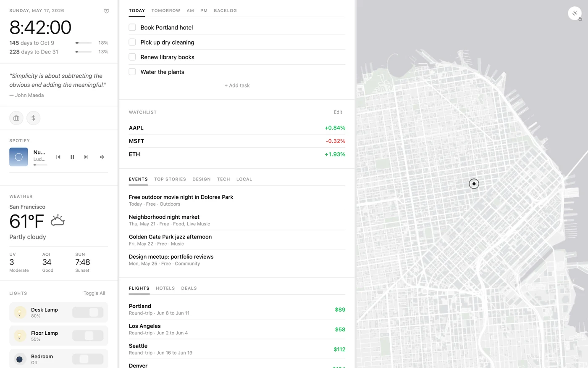The width and height of the screenshot is (588, 368).
Task: Toggle the Floor Lamp switch
Action: click(88, 336)
